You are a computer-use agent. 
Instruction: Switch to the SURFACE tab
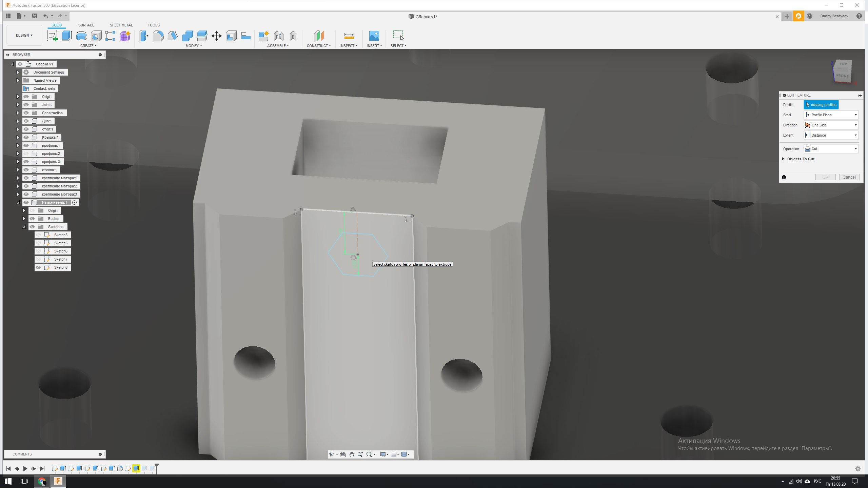point(86,25)
